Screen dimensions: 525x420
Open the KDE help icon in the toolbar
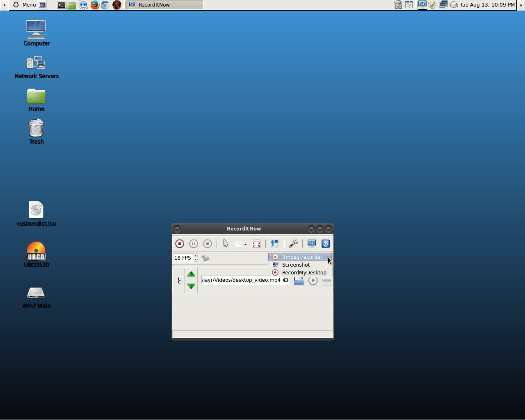coord(325,243)
